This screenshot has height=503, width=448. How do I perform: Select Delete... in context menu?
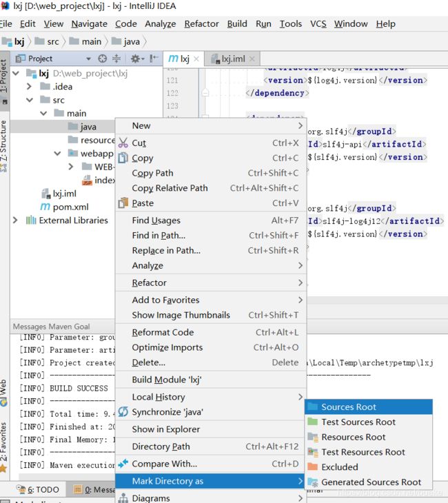click(210, 362)
